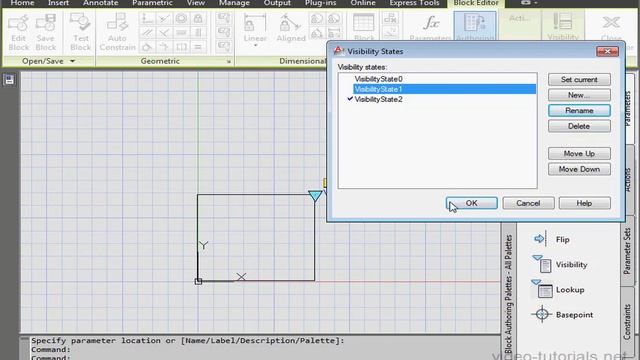
Task: Open the Online ribbon tab
Action: [x=363, y=3]
